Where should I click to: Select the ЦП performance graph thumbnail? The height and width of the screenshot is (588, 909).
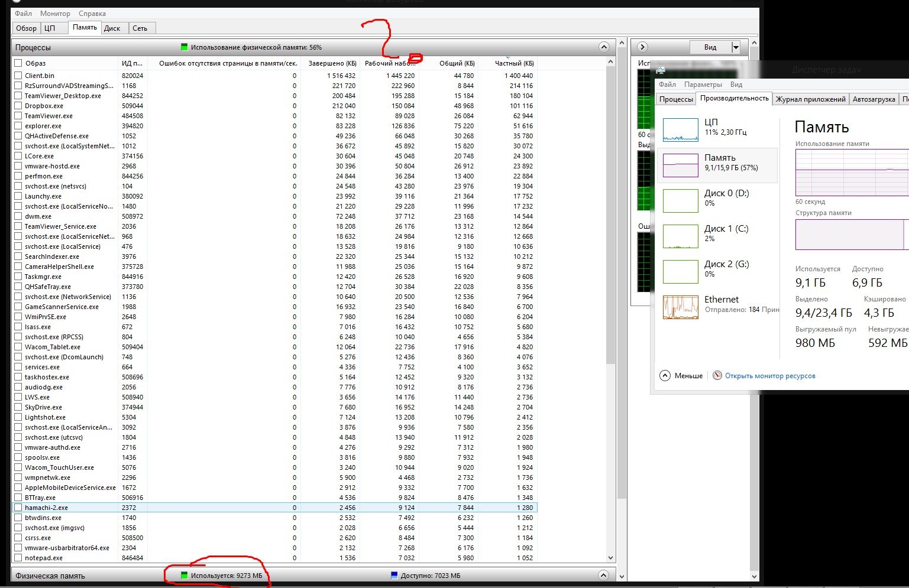(680, 129)
